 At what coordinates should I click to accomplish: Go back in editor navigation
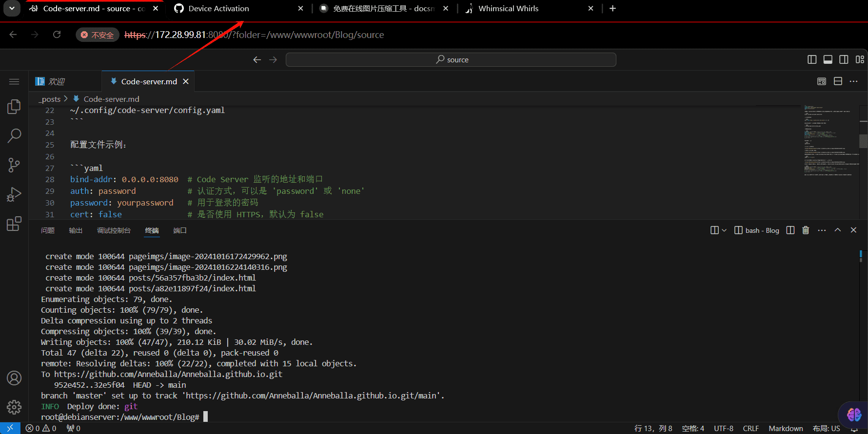point(257,59)
